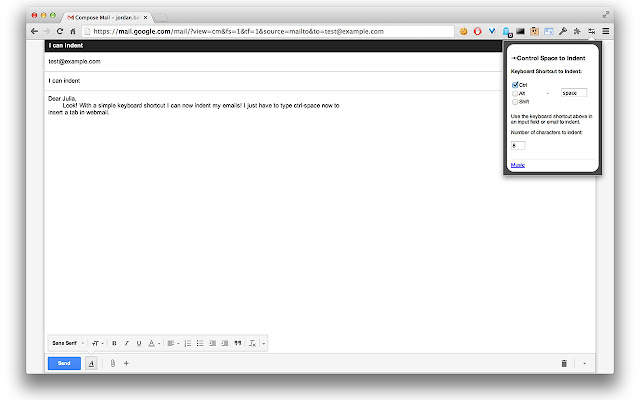Attach a file with the paperclip icon
The image size is (640, 400).
[113, 363]
